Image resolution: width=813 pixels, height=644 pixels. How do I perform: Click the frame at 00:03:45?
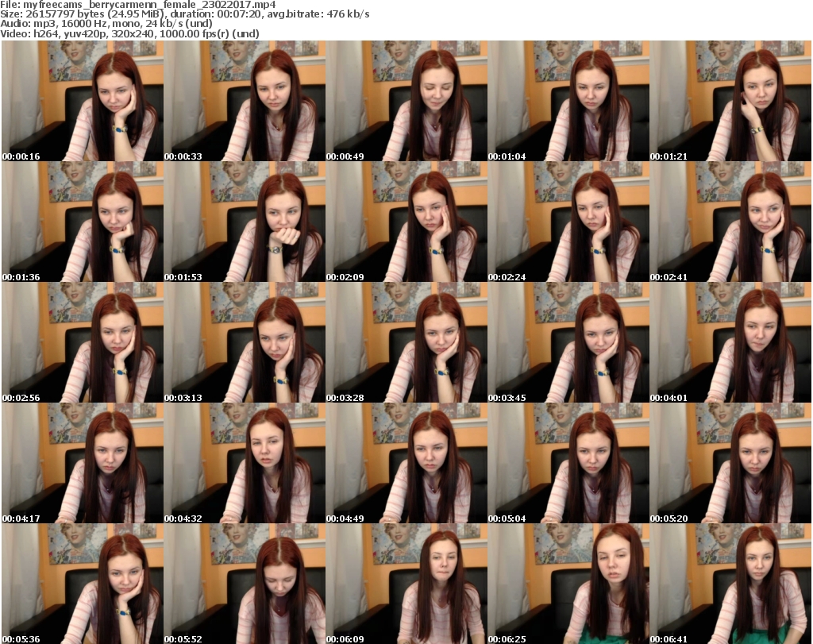tap(568, 343)
